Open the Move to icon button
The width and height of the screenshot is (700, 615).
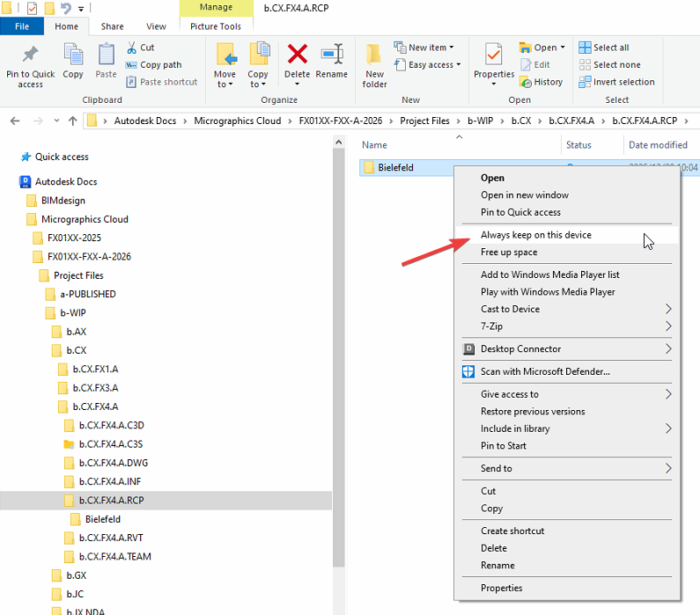tap(226, 55)
